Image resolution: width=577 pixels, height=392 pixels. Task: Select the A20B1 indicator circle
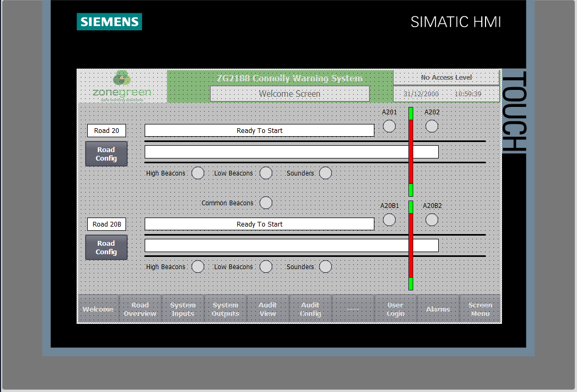(x=389, y=220)
